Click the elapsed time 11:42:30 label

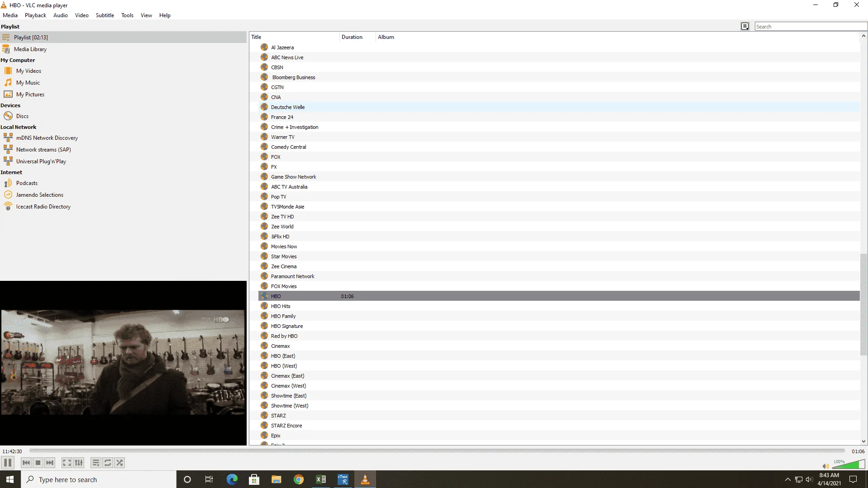[x=12, y=451]
